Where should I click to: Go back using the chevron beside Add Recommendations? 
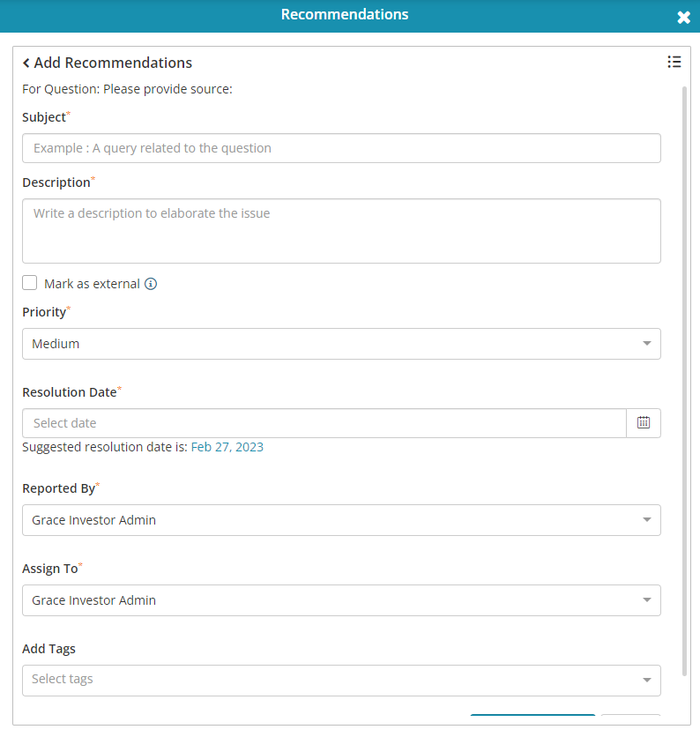26,63
